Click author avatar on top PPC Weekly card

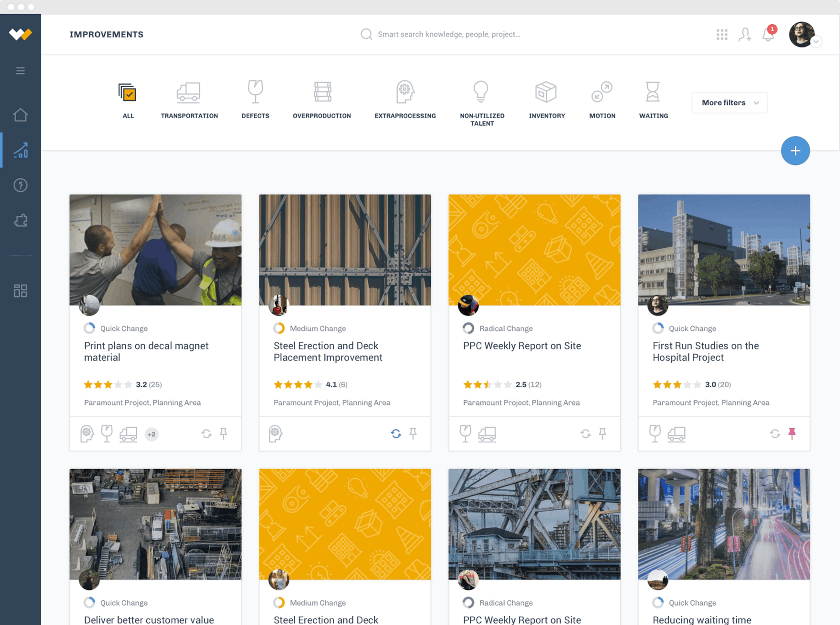468,305
